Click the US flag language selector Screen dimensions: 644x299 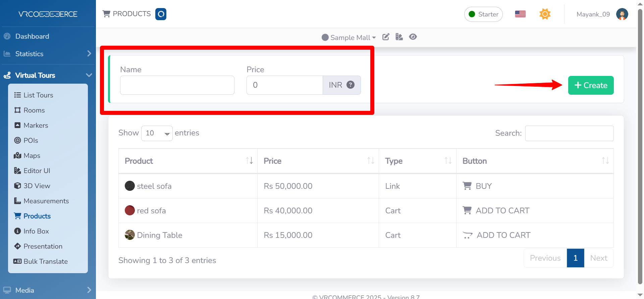pos(520,14)
